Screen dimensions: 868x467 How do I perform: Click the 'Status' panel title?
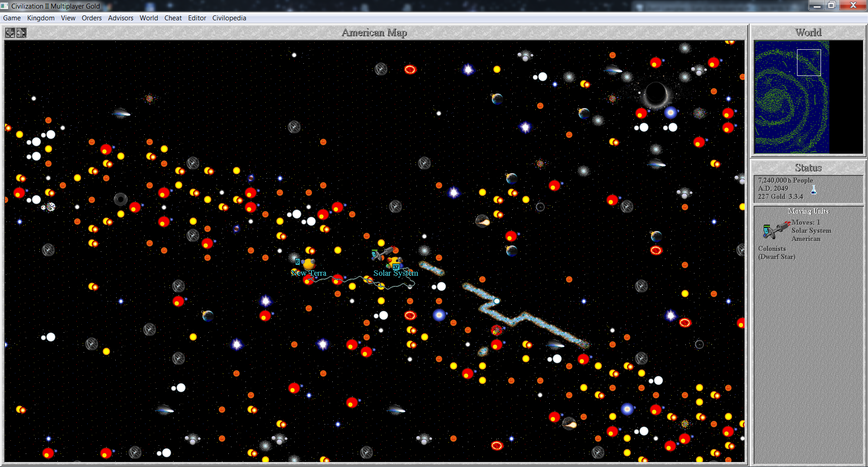808,168
